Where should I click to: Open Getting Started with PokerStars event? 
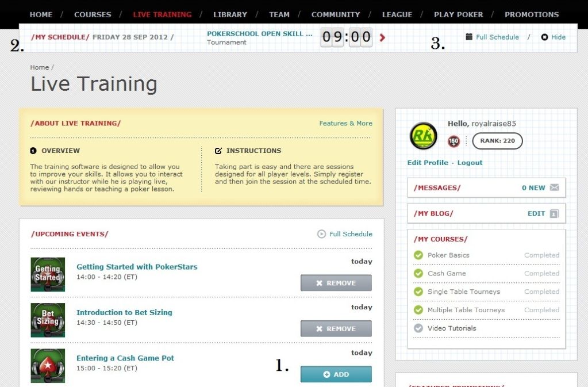(x=137, y=267)
